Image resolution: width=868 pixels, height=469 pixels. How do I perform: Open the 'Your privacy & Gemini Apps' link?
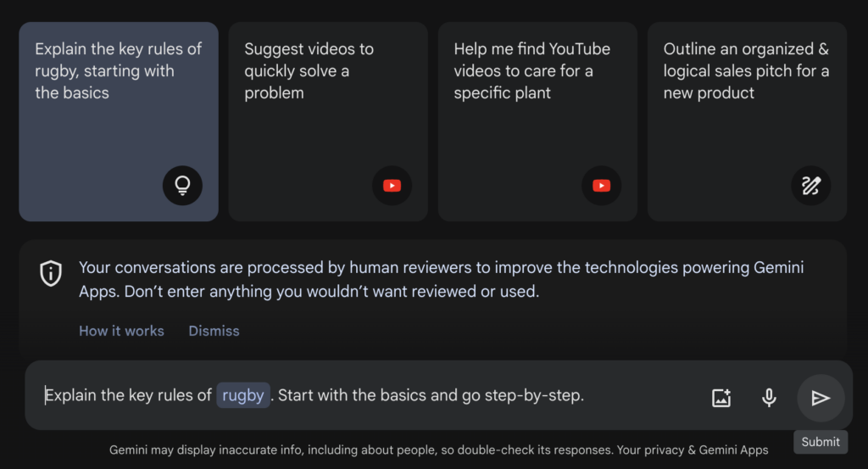point(693,449)
